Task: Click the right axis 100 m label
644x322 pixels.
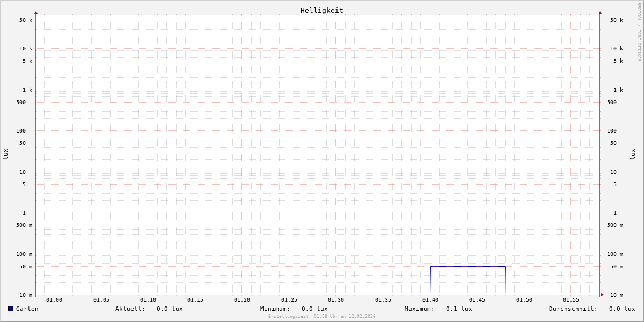Action: tap(615, 254)
